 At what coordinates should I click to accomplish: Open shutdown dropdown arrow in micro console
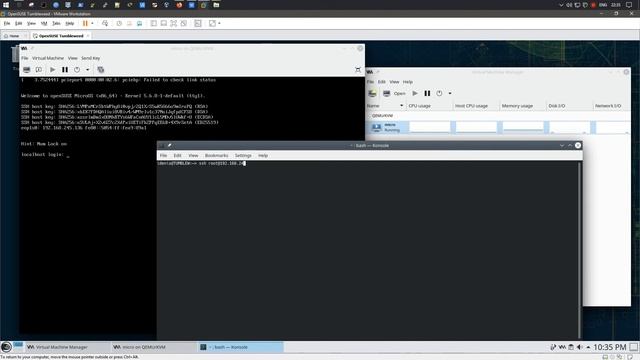pyautogui.click(x=87, y=70)
